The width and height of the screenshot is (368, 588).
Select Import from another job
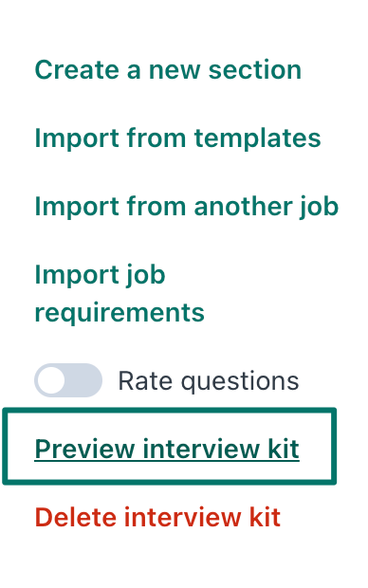click(x=187, y=206)
